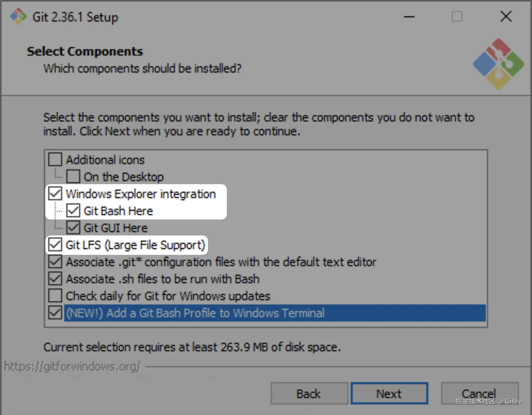
Task: Toggle the Git Bash Here checkbox
Action: click(73, 211)
